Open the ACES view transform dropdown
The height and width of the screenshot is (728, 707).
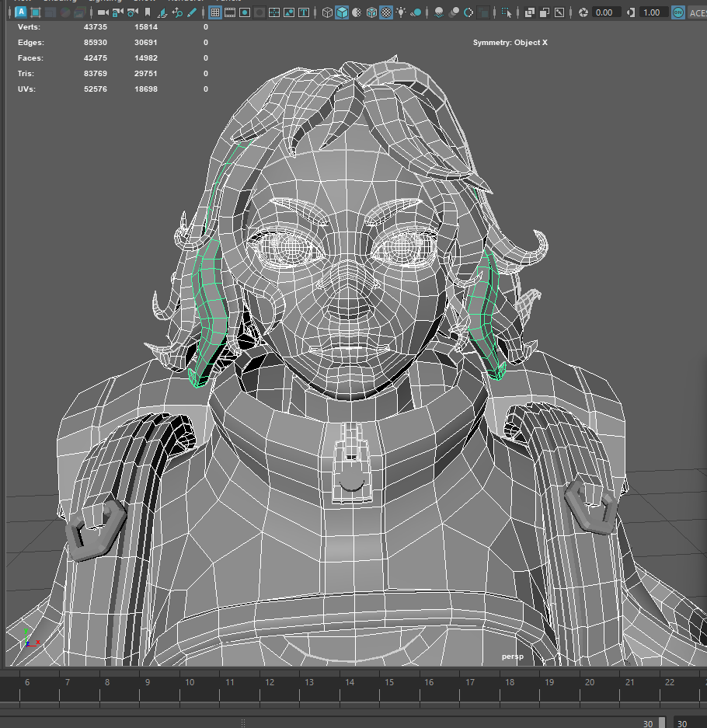click(x=697, y=13)
